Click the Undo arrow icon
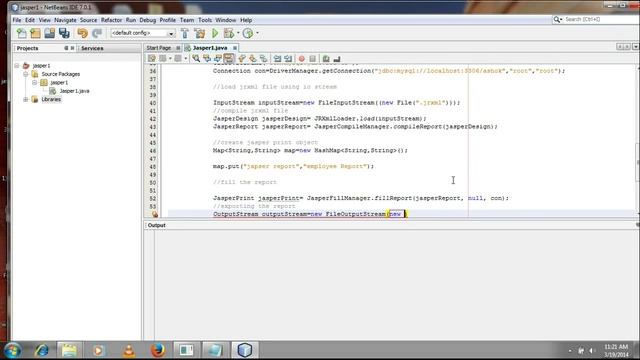The height and width of the screenshot is (360, 640). [82, 33]
